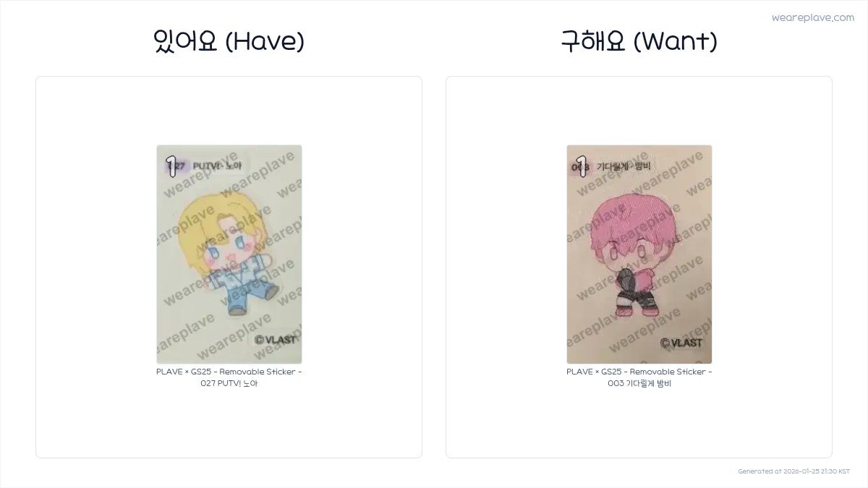Click quantity badge 1 on Noah sticker
Screen dimensions: 868x488
171,166
